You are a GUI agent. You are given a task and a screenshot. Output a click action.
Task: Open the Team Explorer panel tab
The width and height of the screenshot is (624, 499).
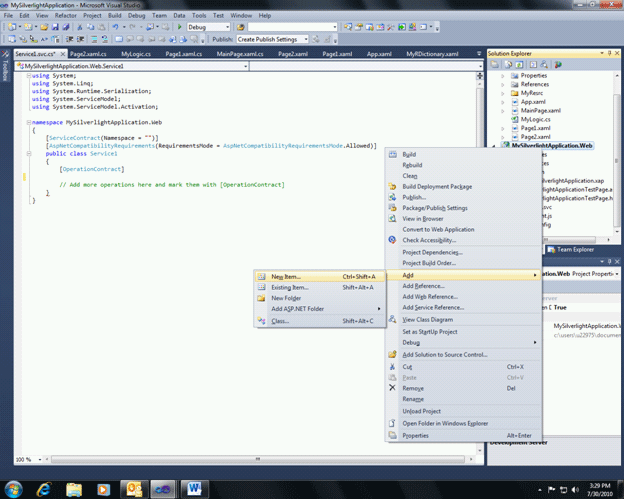(575, 249)
